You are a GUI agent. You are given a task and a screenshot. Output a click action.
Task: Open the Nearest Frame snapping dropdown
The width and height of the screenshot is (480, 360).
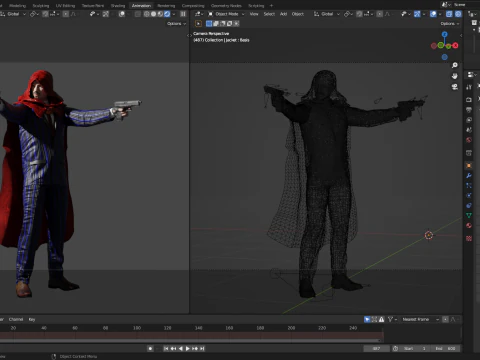point(420,319)
